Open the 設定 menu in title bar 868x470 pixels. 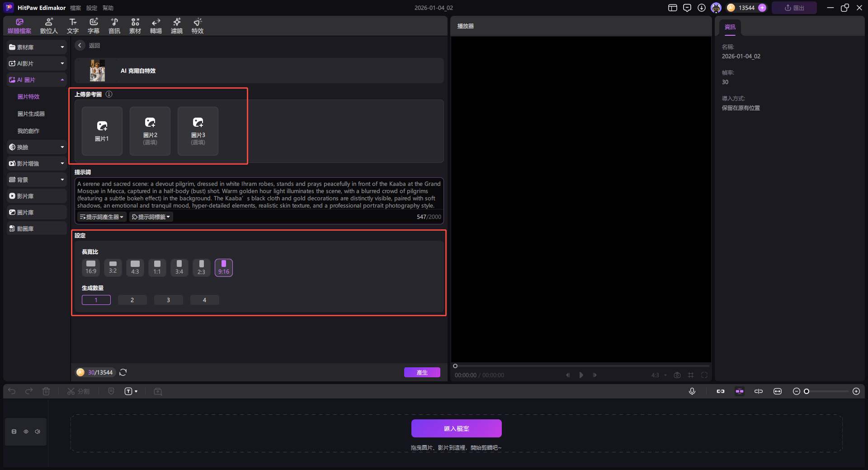coord(92,8)
